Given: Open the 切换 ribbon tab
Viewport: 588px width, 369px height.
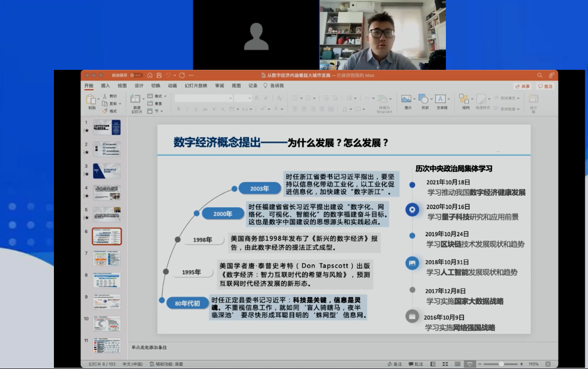Looking at the screenshot, I should [x=156, y=86].
